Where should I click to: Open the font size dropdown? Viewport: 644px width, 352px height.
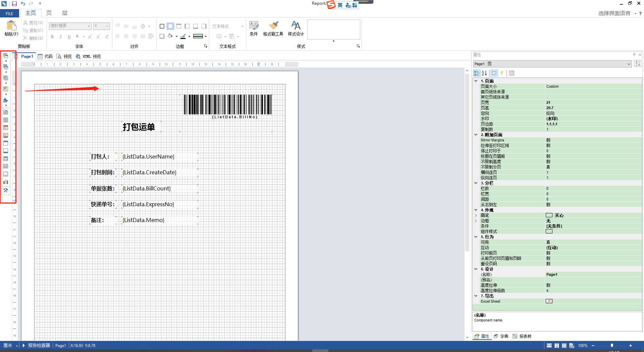pos(107,26)
